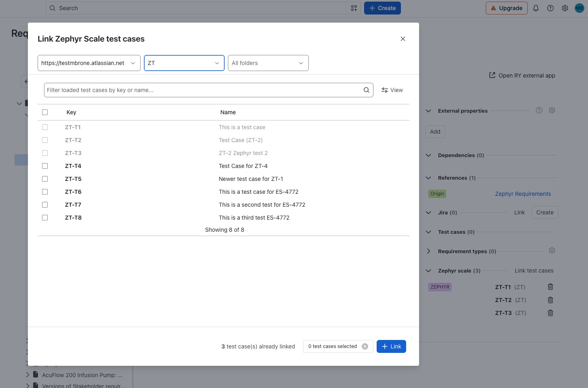Click the Link button to link test cases

tap(391, 346)
